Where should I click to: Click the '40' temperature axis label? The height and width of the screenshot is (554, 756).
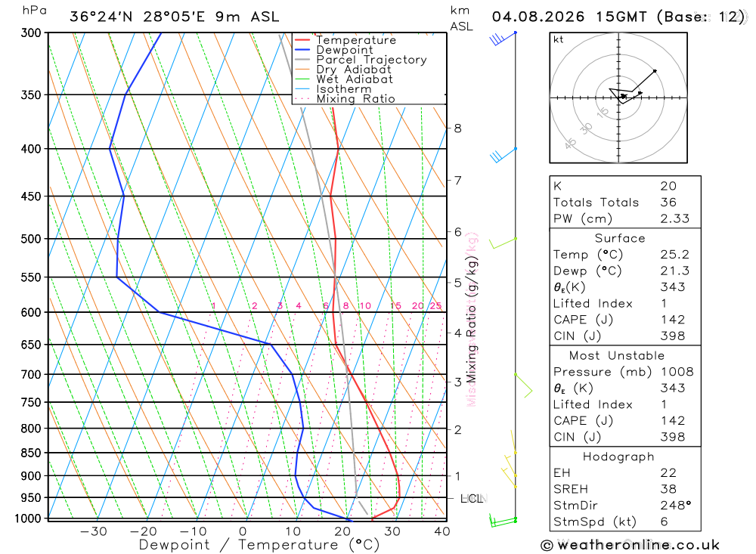[x=442, y=531]
